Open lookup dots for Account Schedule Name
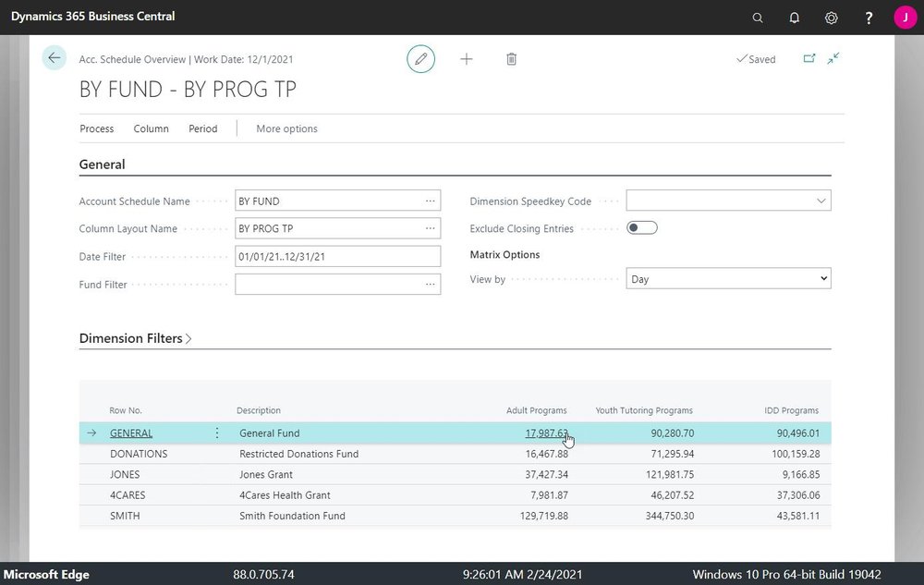This screenshot has height=585, width=924. click(x=431, y=201)
